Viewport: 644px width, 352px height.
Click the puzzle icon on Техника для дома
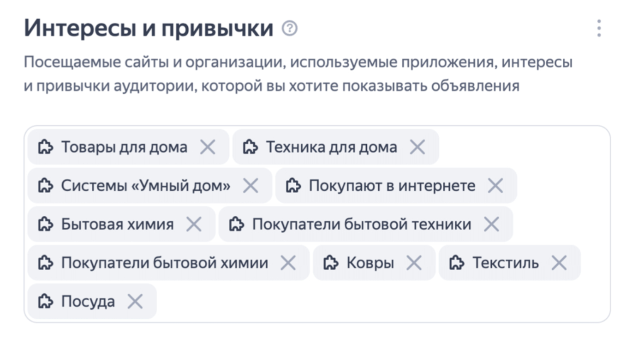[x=250, y=147]
